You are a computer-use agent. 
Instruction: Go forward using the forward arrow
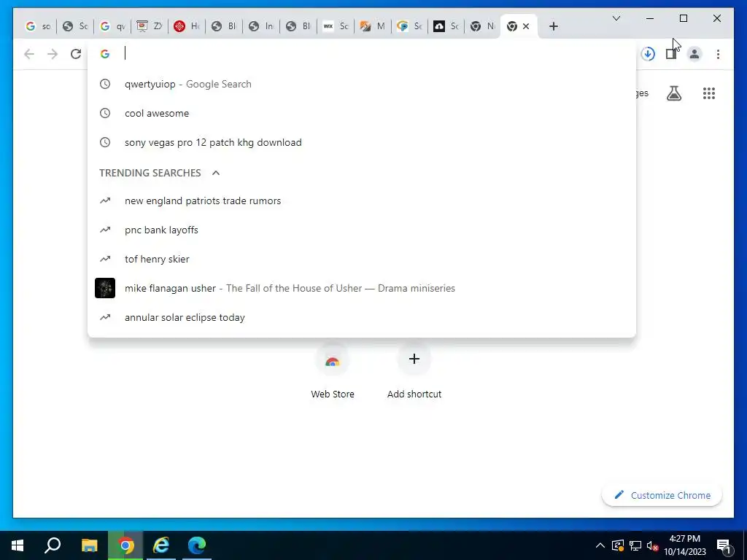click(x=53, y=54)
